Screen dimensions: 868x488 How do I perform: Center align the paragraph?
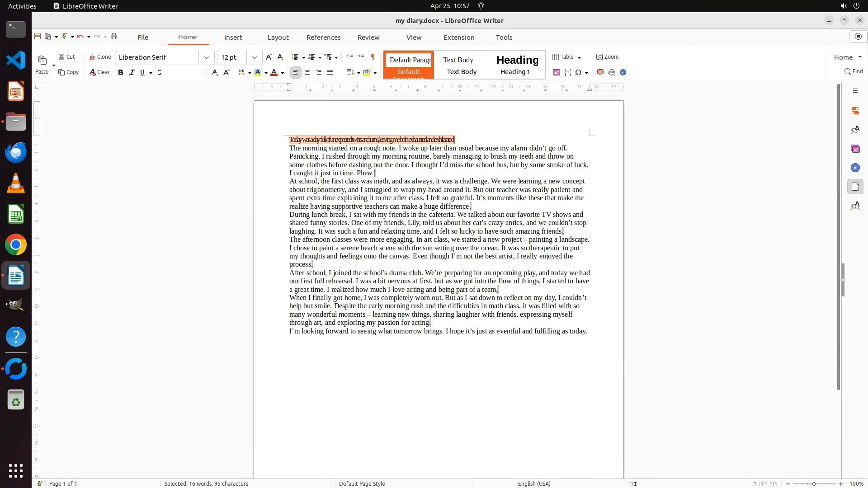pos(307,72)
